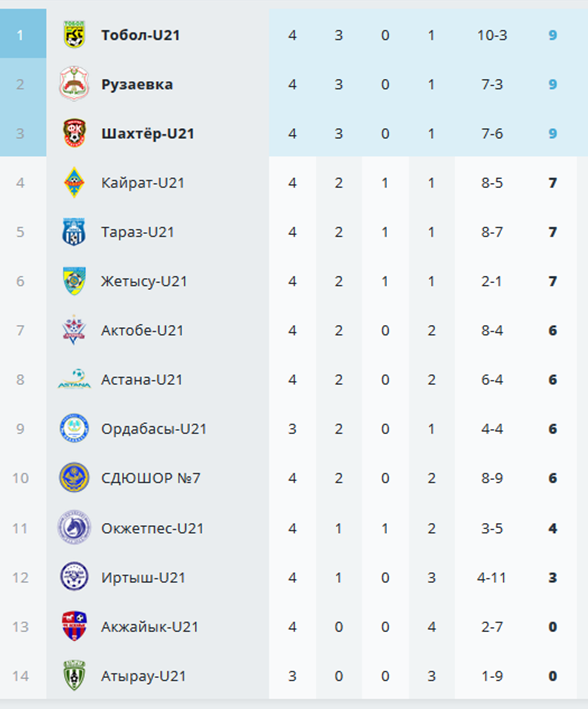The height and width of the screenshot is (709, 588).
Task: Select the rank 1 position cell
Action: coord(23,33)
